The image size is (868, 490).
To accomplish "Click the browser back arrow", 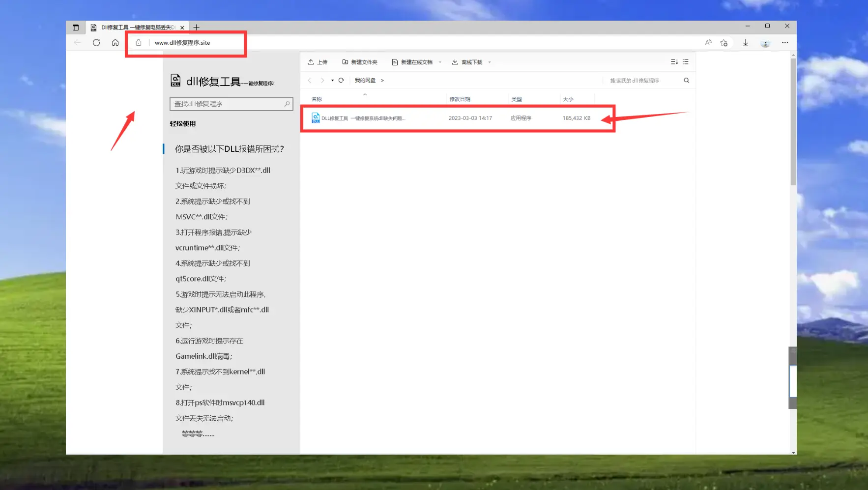I will click(x=77, y=43).
